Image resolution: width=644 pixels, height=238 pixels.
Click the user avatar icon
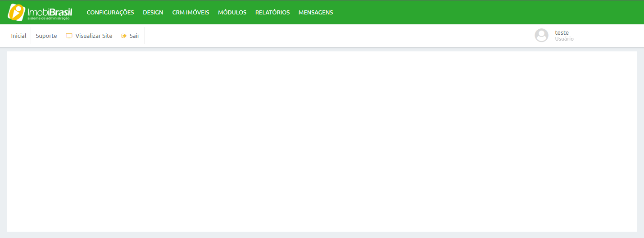[x=541, y=36]
